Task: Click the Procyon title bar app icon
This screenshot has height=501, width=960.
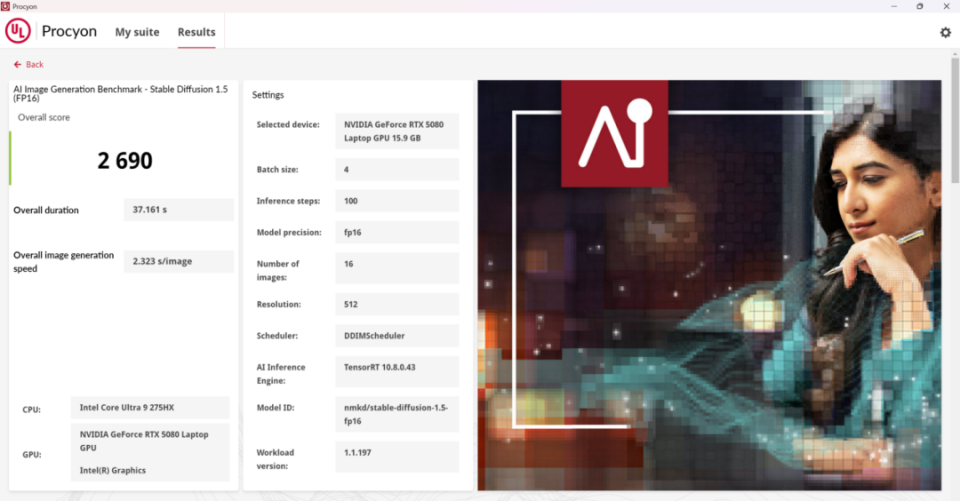Action: click(x=5, y=6)
